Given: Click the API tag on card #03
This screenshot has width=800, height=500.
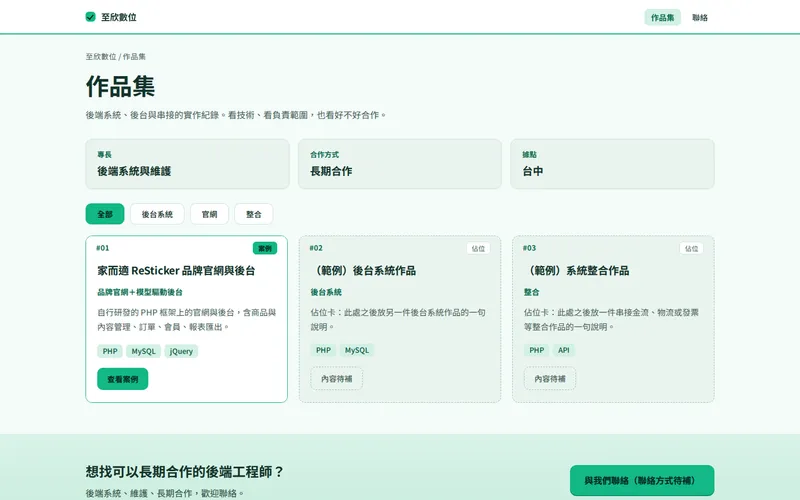Looking at the screenshot, I should (563, 350).
